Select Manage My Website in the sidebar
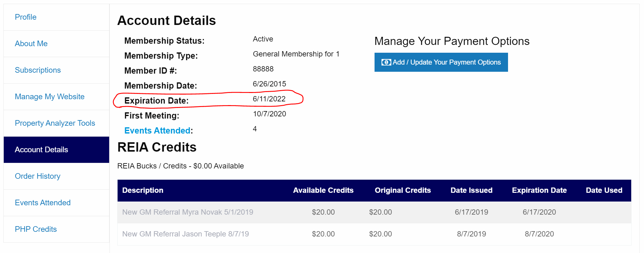Image resolution: width=644 pixels, height=253 pixels. pos(50,97)
